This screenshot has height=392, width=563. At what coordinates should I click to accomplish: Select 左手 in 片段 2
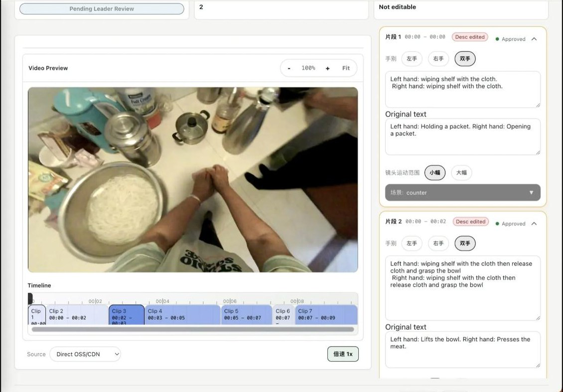pos(412,243)
